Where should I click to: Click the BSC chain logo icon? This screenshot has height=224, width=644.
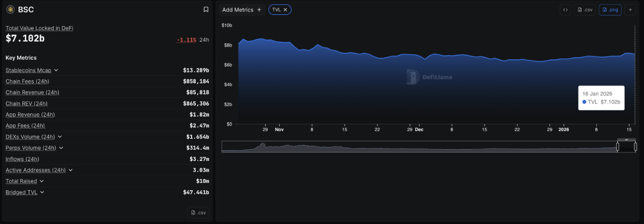(x=10, y=10)
